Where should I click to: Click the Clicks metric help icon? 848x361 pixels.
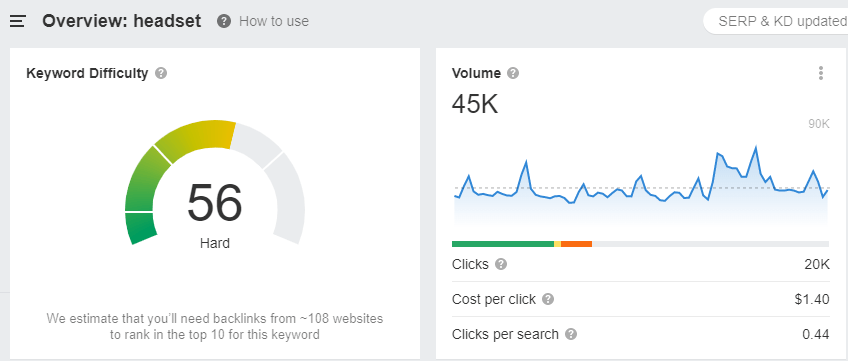tap(501, 264)
